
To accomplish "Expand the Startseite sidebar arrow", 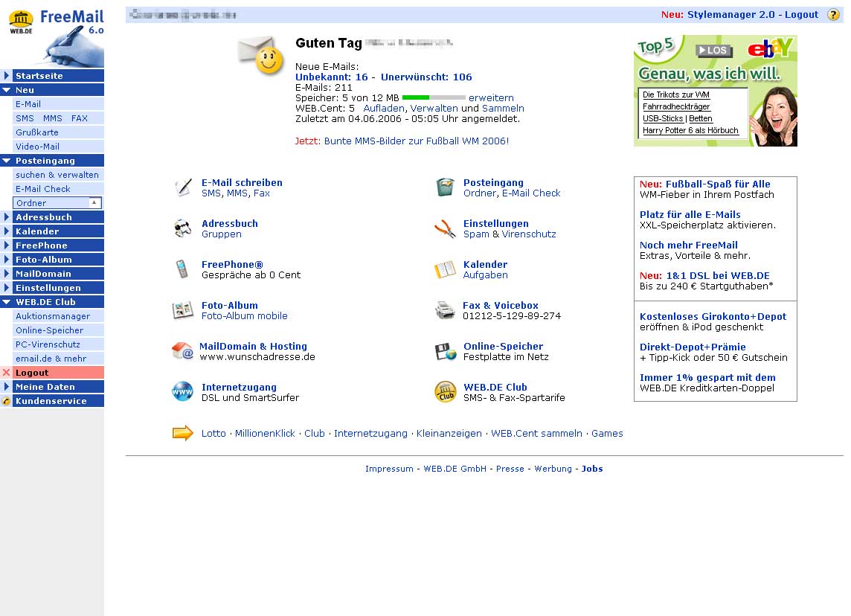I will pyautogui.click(x=7, y=75).
